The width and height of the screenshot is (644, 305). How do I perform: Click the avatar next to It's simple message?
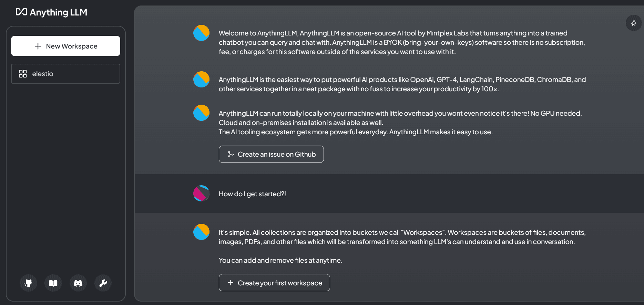point(202,232)
